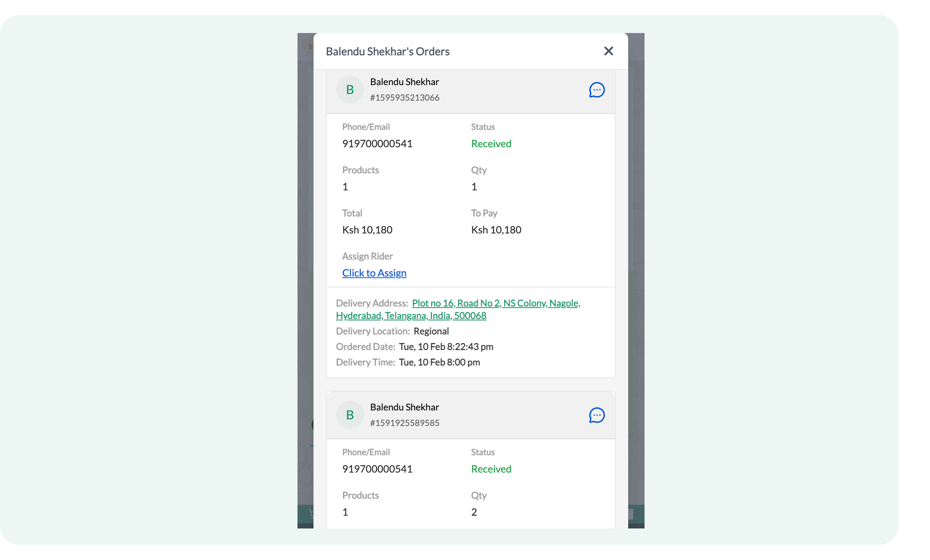The image size is (930, 560).
Task: Select order number #1591925589585 text
Action: click(x=404, y=423)
